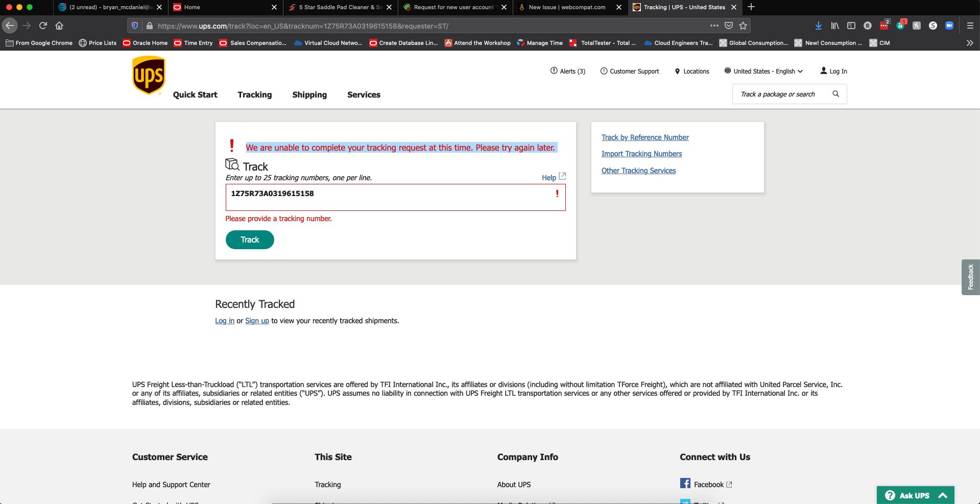Open the downloads arrow in toolbar

tap(818, 26)
